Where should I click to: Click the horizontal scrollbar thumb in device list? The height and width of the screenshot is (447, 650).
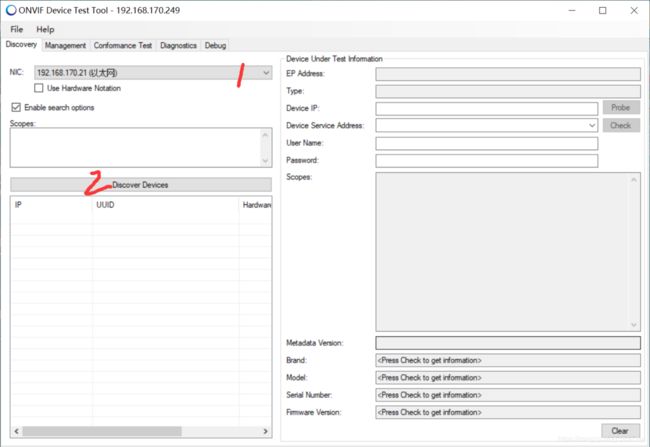click(102, 432)
